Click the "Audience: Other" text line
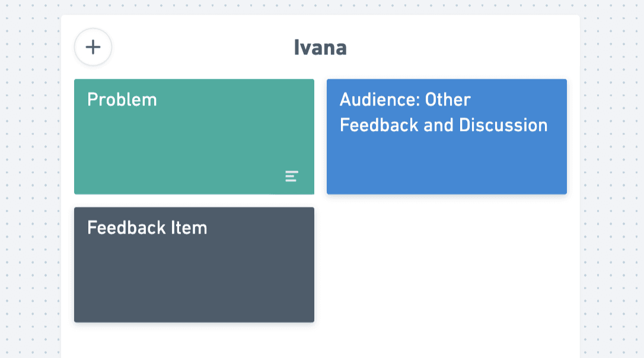 pos(405,100)
